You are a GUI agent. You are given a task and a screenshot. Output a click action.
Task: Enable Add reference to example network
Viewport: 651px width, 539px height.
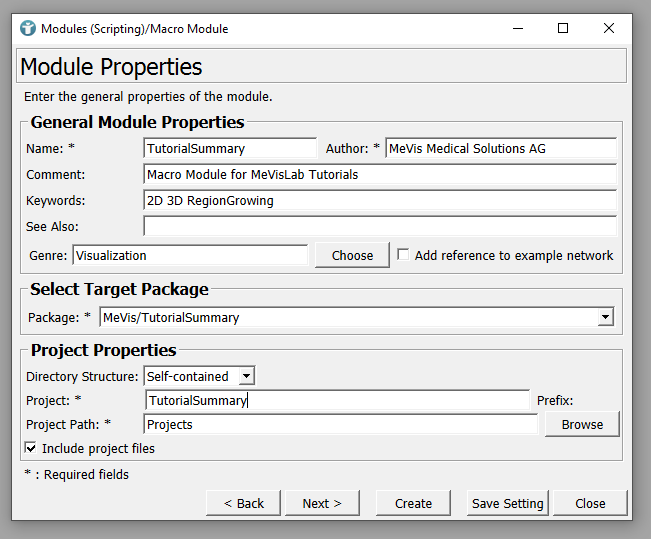point(403,255)
